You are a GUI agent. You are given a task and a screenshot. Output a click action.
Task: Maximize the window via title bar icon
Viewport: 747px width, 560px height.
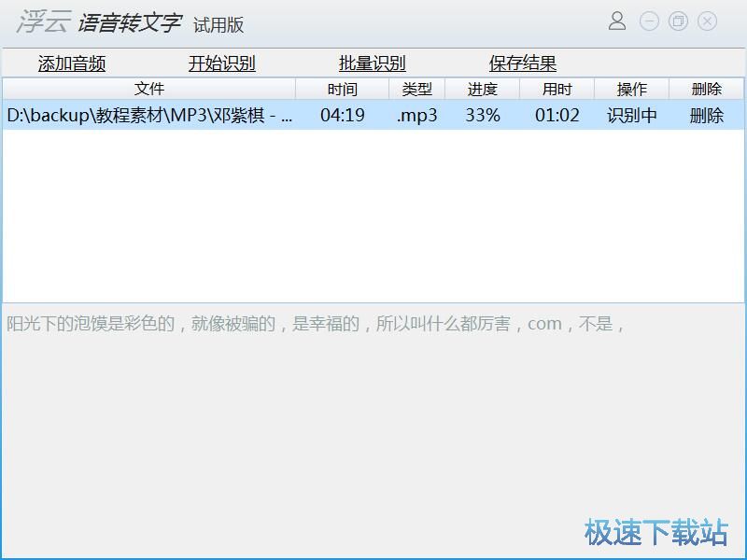(x=678, y=21)
